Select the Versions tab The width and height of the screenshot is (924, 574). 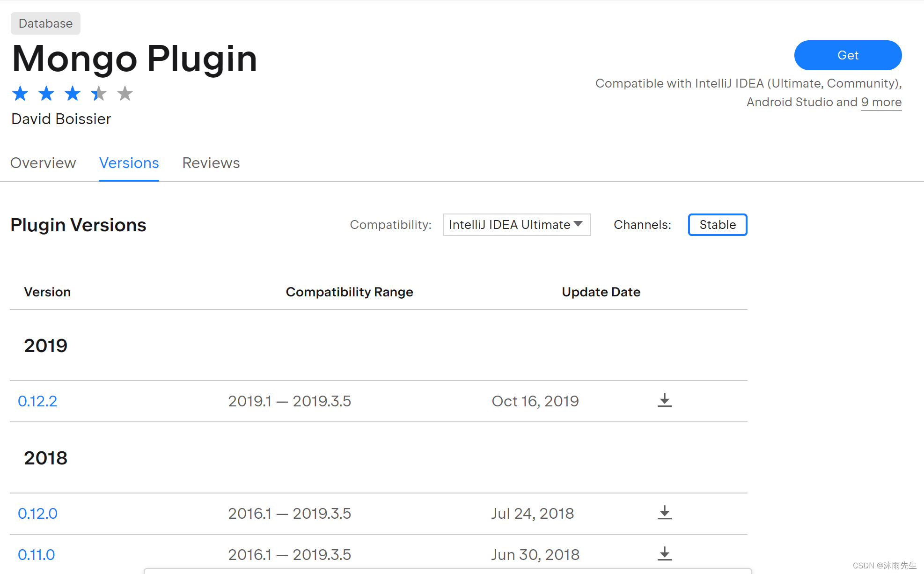129,163
